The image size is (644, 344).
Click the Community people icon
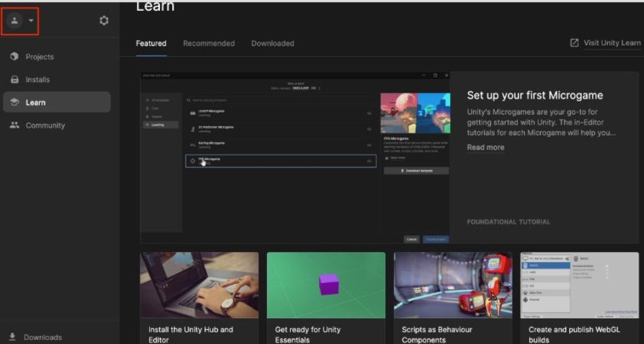point(14,125)
